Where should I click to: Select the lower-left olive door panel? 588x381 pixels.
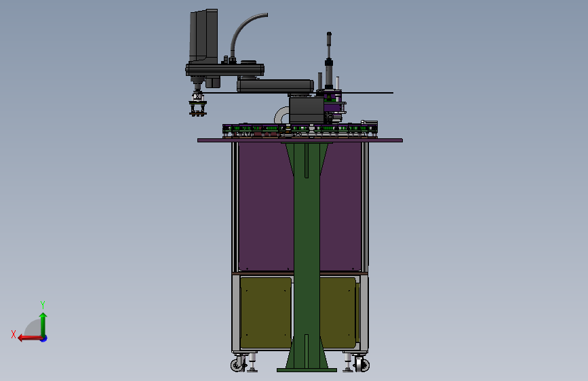pos(265,313)
